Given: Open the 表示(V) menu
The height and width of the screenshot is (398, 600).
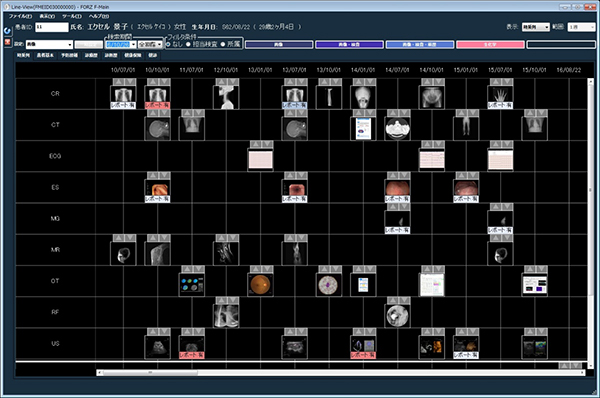Looking at the screenshot, I should pyautogui.click(x=47, y=16).
